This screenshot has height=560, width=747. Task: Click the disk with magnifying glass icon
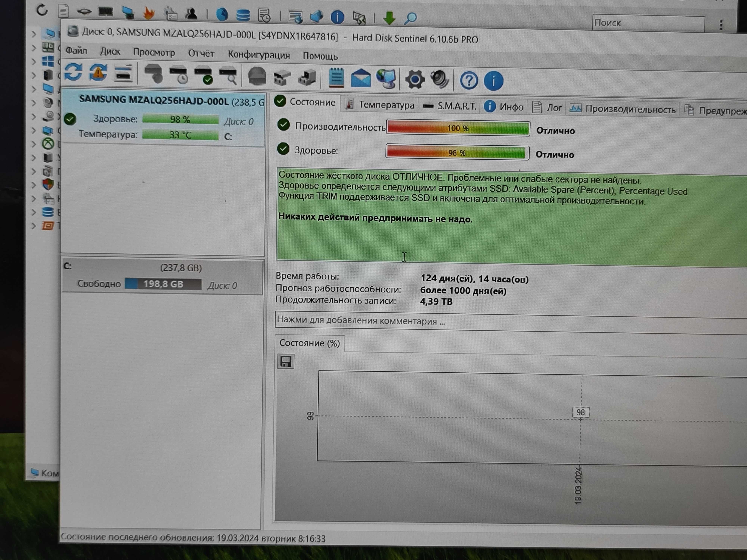228,76
